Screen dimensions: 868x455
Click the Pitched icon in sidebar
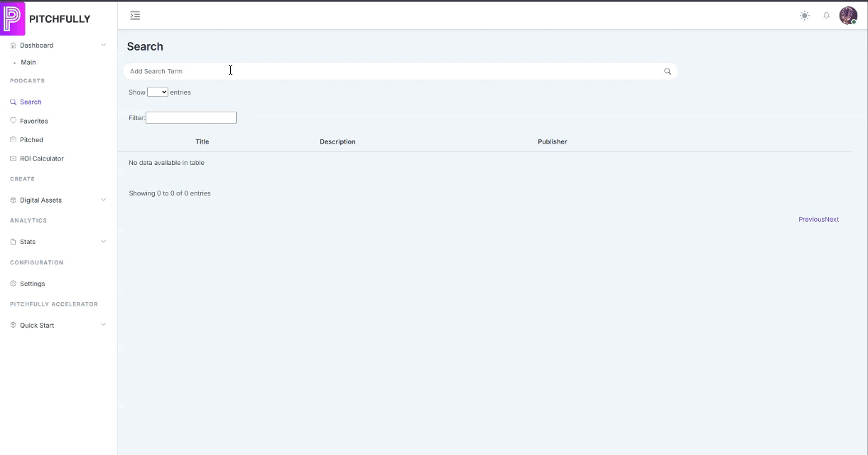pos(13,140)
